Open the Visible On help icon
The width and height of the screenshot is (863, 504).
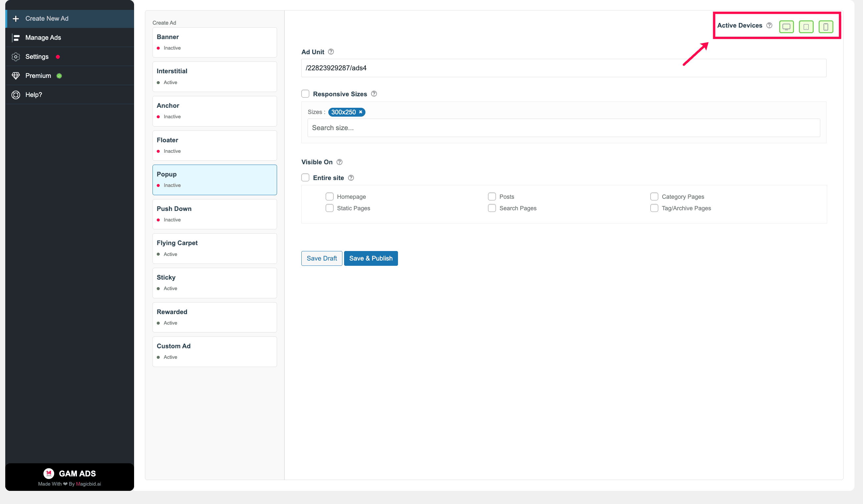point(339,162)
